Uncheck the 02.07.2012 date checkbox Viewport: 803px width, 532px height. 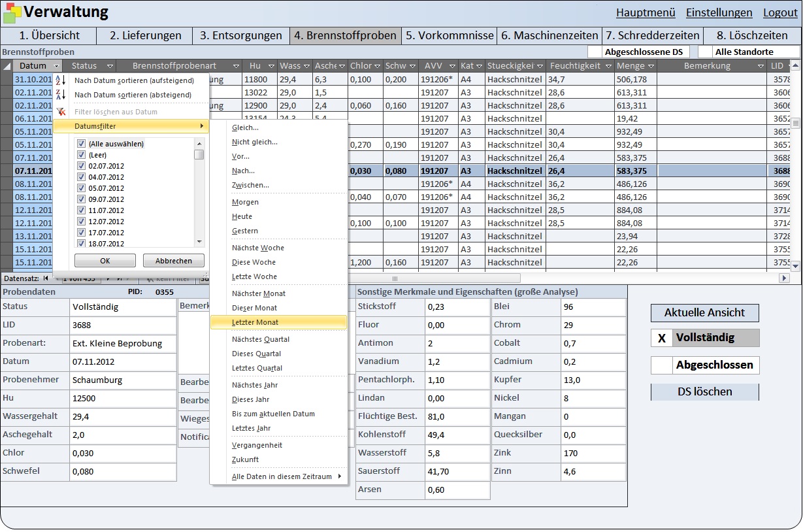pyautogui.click(x=82, y=166)
